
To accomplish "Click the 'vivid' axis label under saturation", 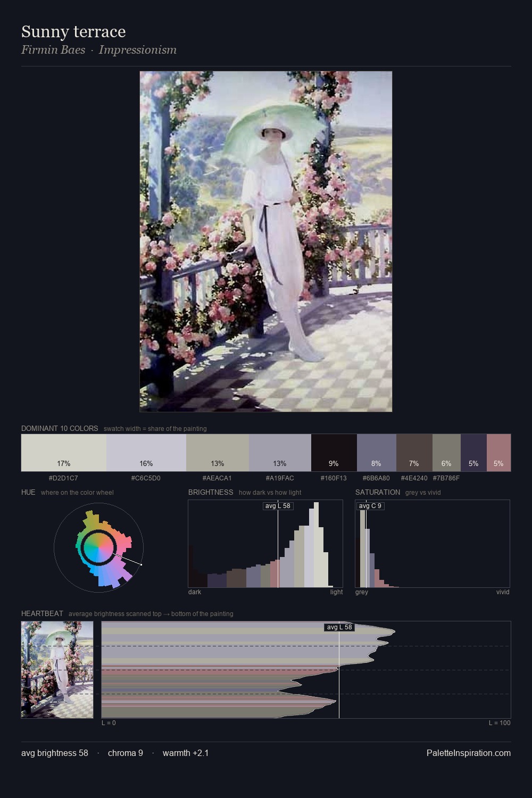I will pyautogui.click(x=503, y=592).
